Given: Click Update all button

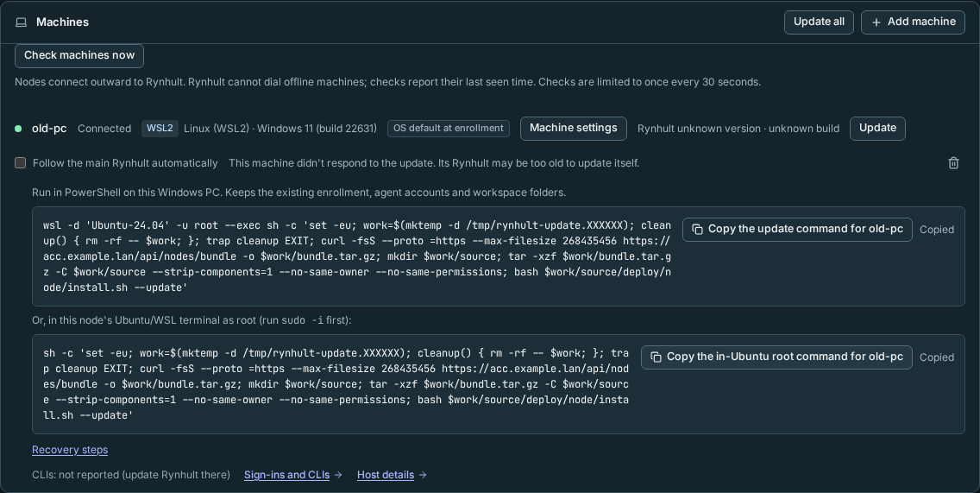Looking at the screenshot, I should tap(819, 22).
